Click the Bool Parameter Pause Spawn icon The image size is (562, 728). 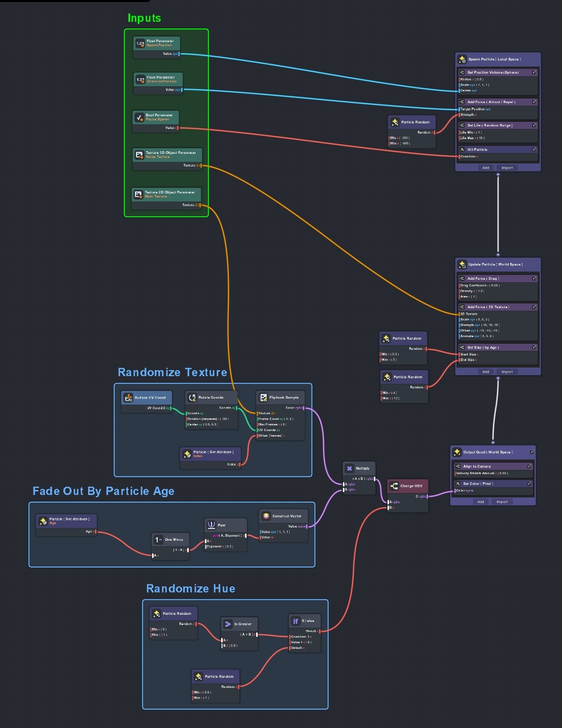(x=139, y=117)
